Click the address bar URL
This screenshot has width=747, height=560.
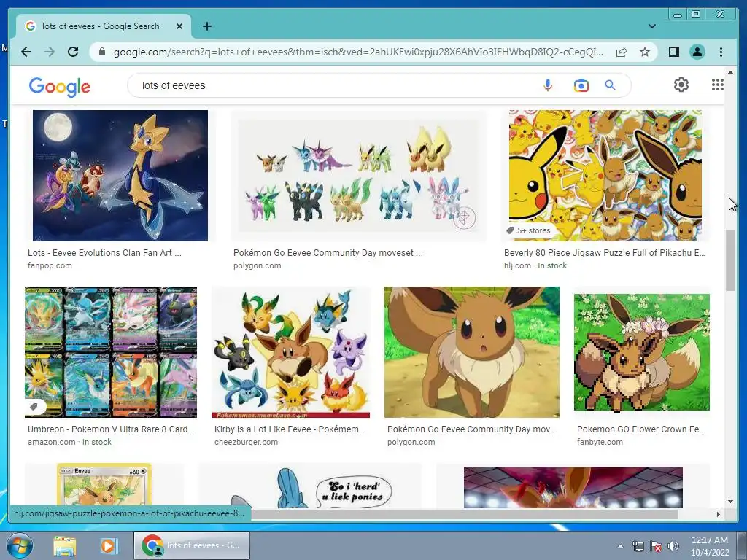point(358,52)
